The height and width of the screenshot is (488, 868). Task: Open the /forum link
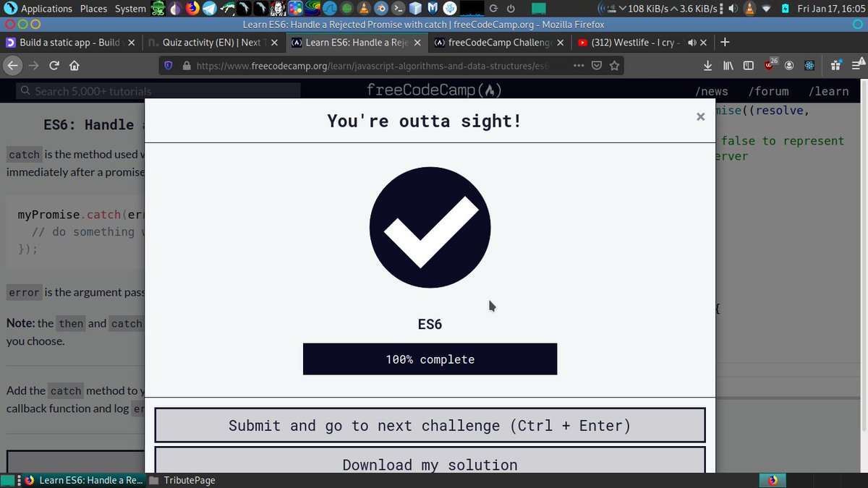tap(768, 91)
